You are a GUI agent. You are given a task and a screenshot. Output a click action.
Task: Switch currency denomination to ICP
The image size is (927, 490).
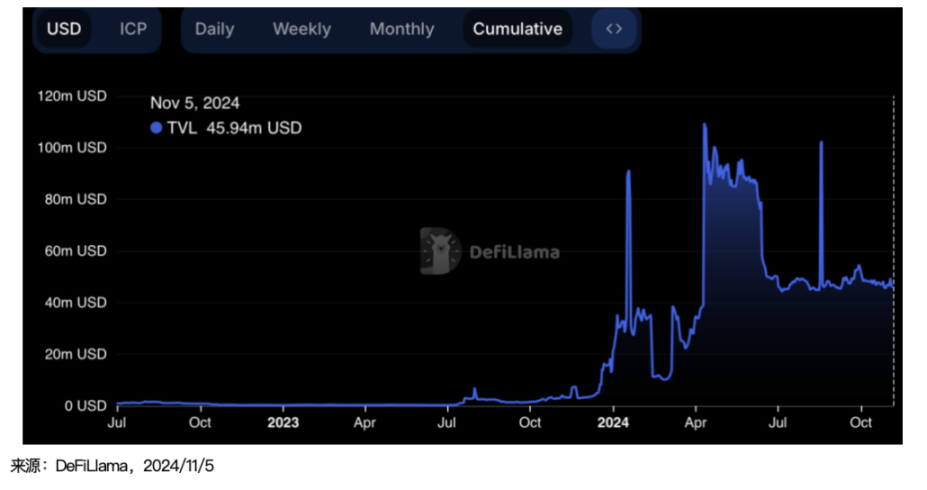[133, 29]
